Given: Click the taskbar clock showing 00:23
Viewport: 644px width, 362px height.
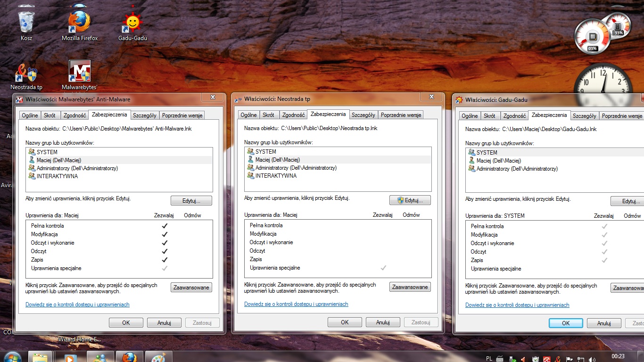Looking at the screenshot, I should [618, 356].
